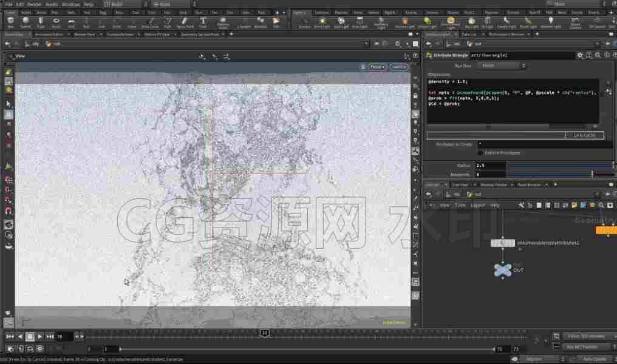Click the find icon in network toolbar
The image size is (617, 364).
pos(601,205)
